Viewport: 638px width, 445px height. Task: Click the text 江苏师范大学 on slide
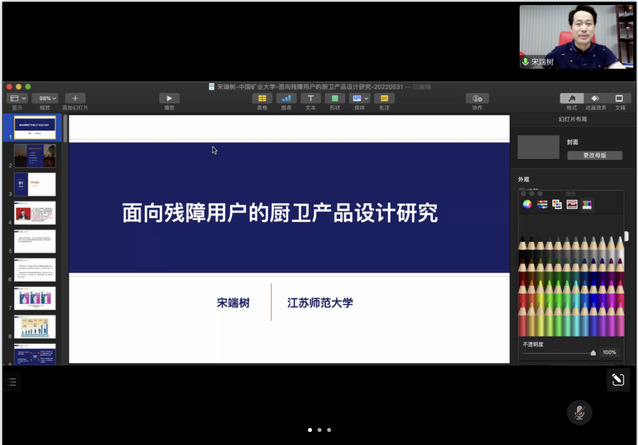pyautogui.click(x=320, y=303)
